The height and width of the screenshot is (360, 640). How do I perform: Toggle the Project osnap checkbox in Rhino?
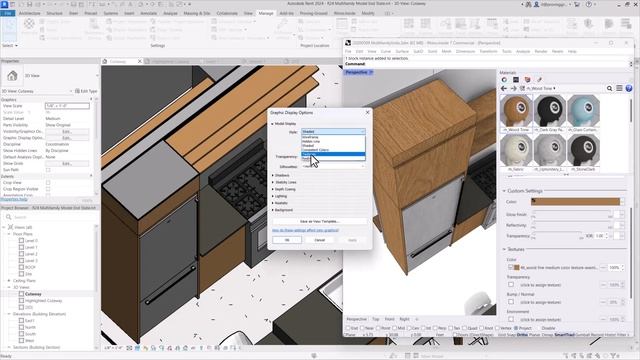coord(516,328)
